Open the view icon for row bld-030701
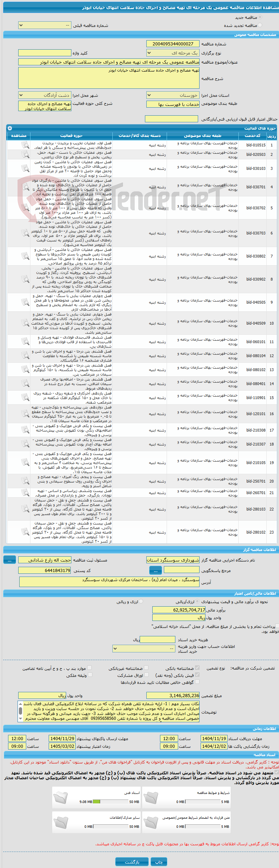 click(x=25, y=187)
